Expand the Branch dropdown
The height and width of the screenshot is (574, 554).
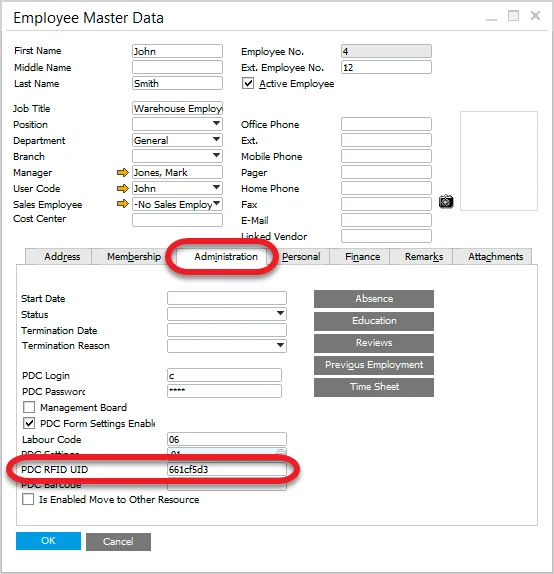point(216,156)
